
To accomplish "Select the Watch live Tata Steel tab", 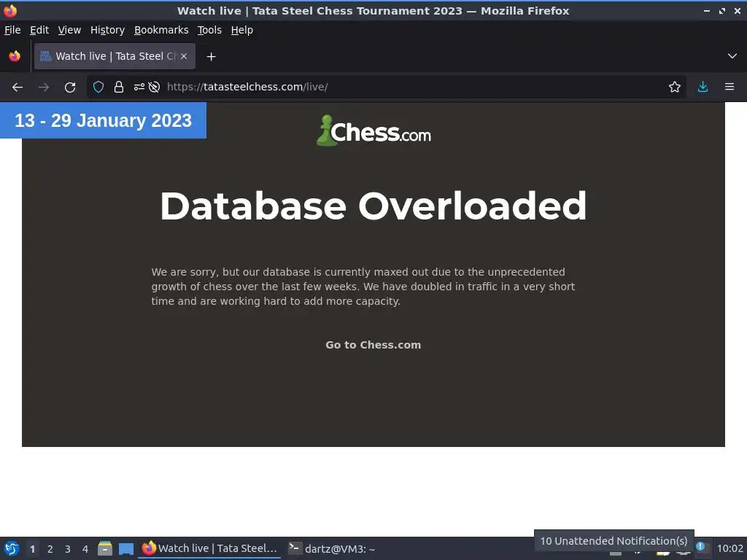I will tap(115, 56).
